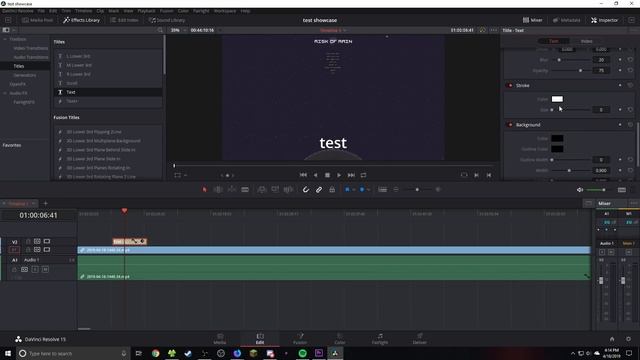Jump to last frame in viewer
Image resolution: width=640 pixels, height=360 pixels.
[x=351, y=175]
